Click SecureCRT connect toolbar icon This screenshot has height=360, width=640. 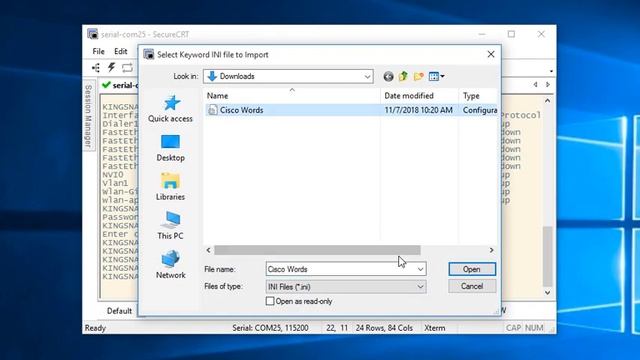(x=96, y=68)
